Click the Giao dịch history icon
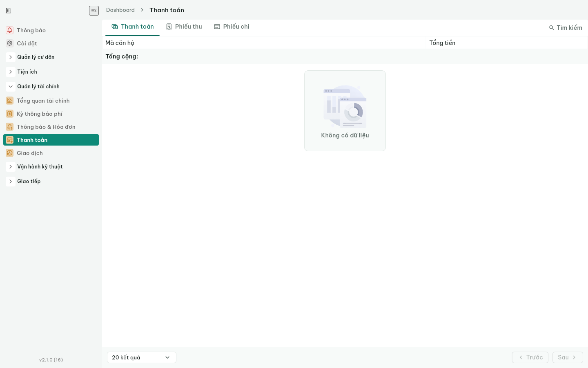The image size is (588, 368). 10,153
